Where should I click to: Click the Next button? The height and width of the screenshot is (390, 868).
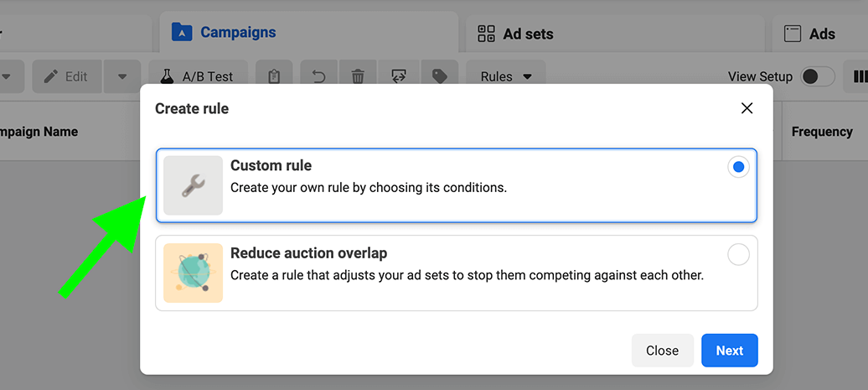coord(729,351)
